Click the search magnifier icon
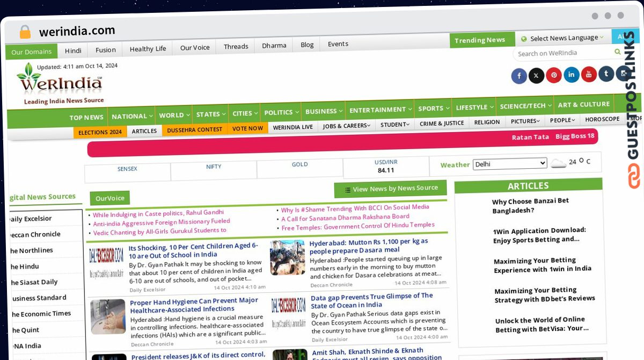 618,52
